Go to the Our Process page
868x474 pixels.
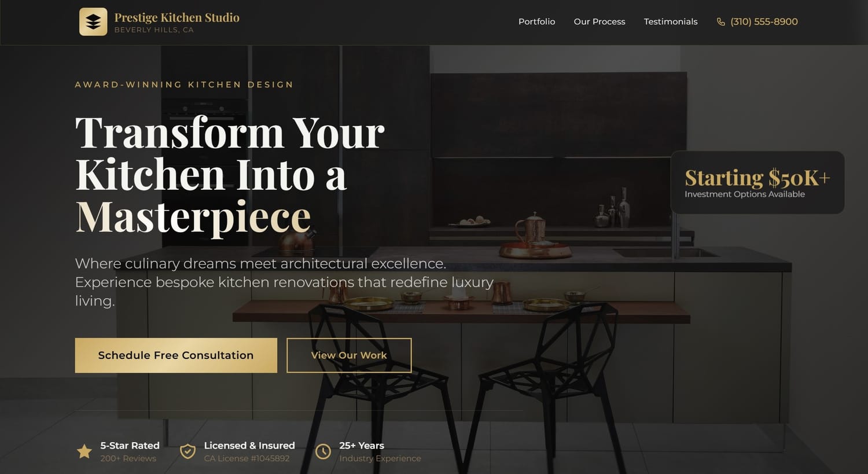coord(599,21)
